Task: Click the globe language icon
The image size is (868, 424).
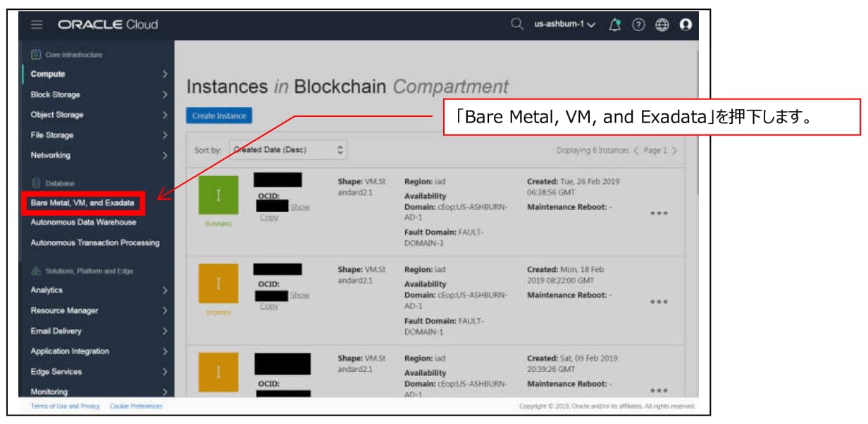Action: pyautogui.click(x=662, y=25)
